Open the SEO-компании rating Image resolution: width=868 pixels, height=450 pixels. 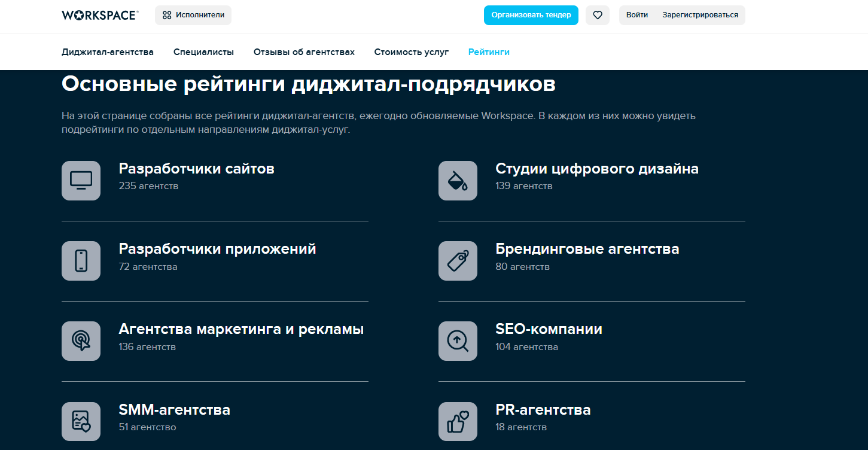click(549, 329)
